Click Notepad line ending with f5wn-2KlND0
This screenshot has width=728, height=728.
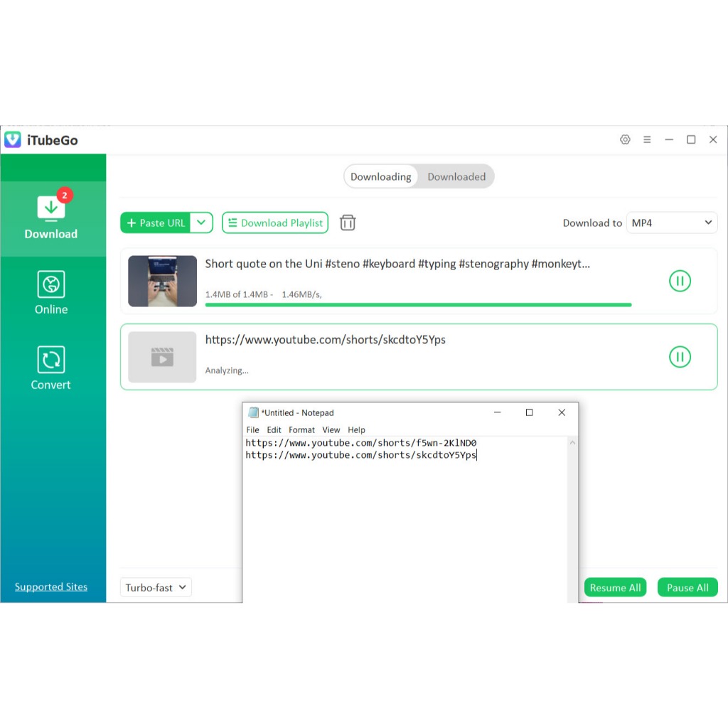coord(360,443)
